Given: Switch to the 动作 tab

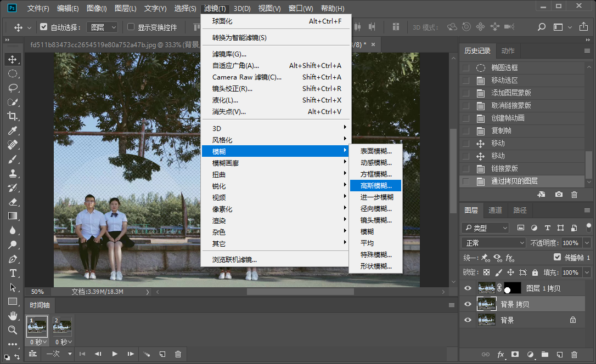Looking at the screenshot, I should click(x=508, y=51).
